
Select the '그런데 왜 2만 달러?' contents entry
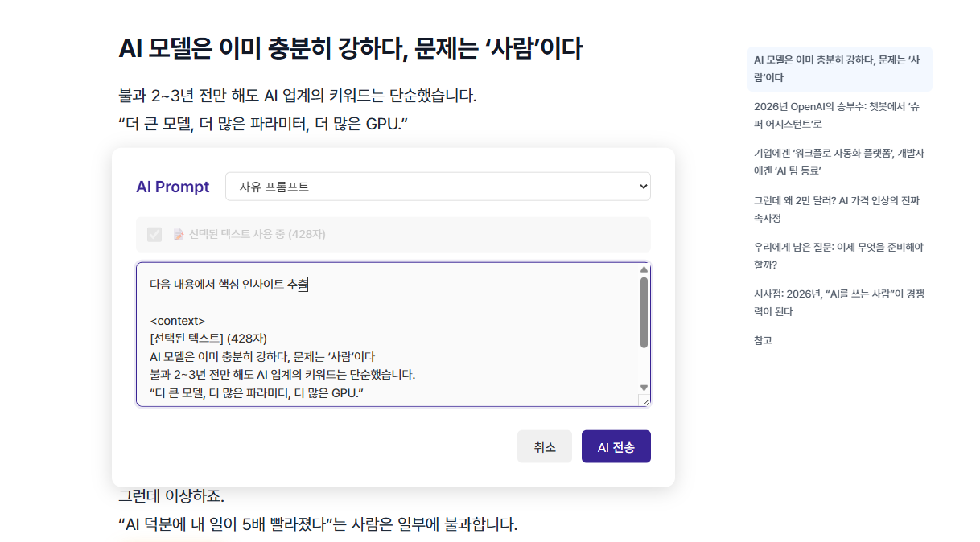[x=837, y=209]
